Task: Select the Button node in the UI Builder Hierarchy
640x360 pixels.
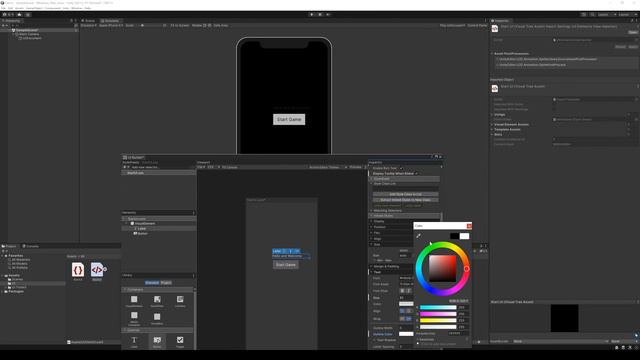Action: [x=142, y=233]
